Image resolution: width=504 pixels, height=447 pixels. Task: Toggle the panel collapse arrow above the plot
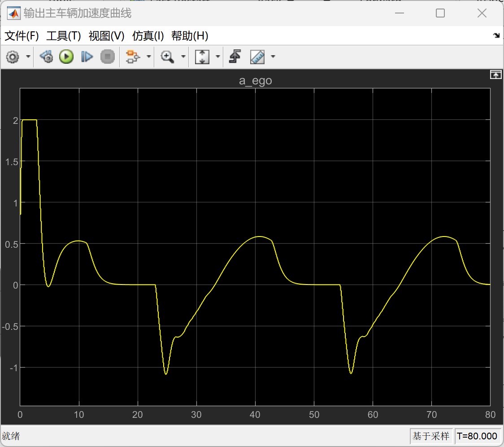[496, 74]
